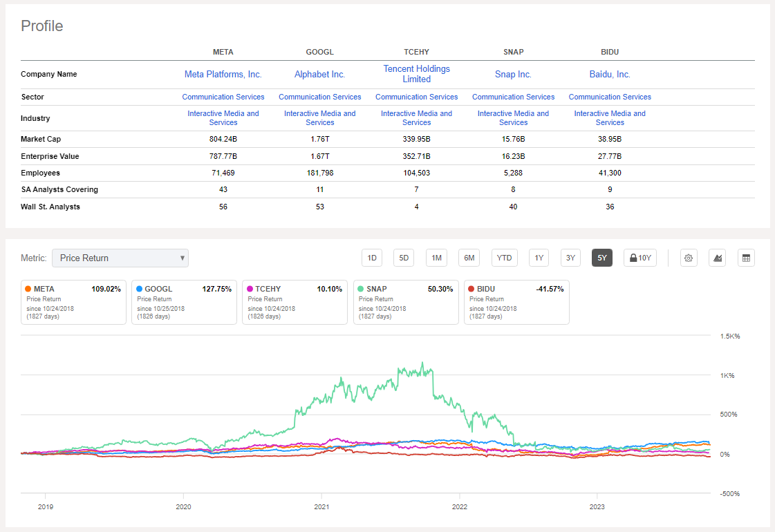Toggle the TCEHY legend card
This screenshot has height=532, width=775.
pyautogui.click(x=295, y=303)
